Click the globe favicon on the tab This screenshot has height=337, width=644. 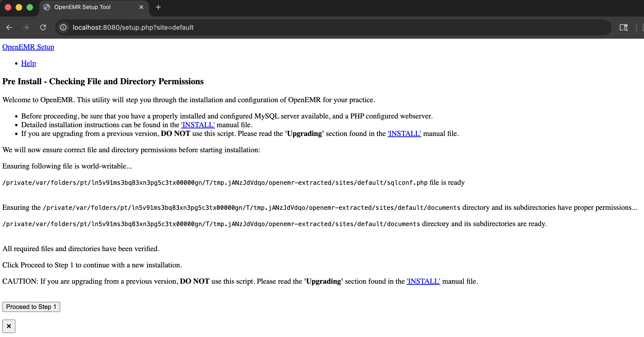click(47, 7)
